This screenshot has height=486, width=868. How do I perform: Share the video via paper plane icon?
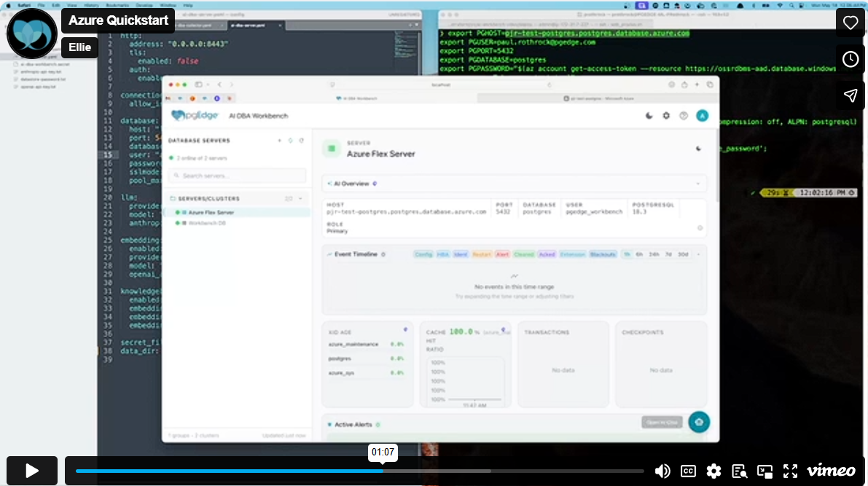(x=851, y=95)
